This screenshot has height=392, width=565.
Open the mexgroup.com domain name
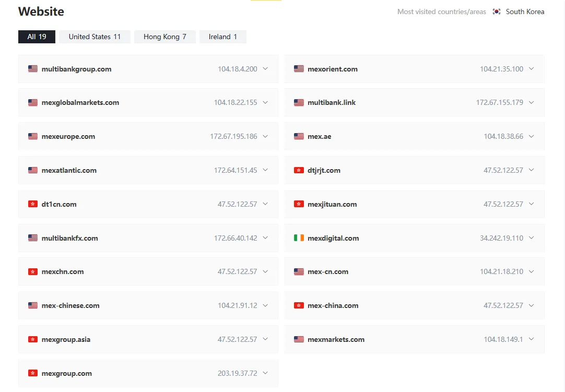pos(67,374)
